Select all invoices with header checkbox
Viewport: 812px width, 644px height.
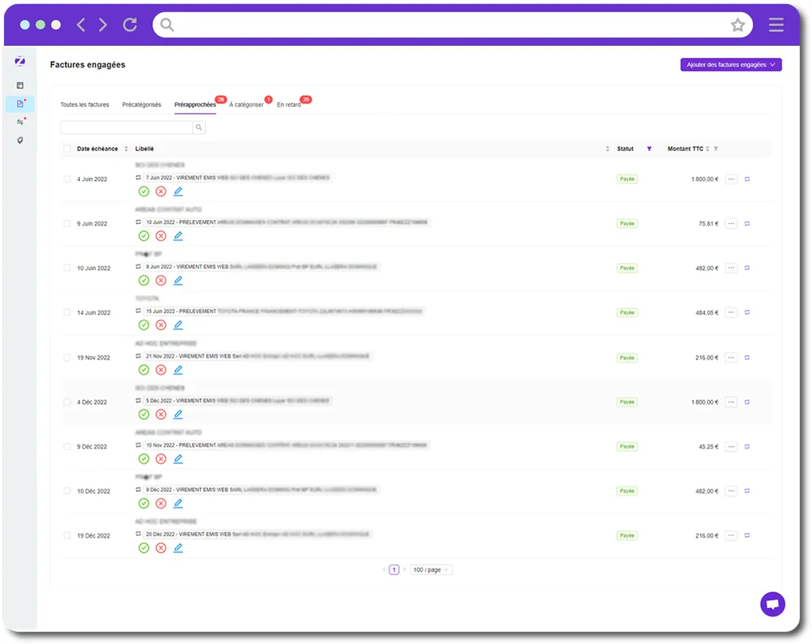67,149
